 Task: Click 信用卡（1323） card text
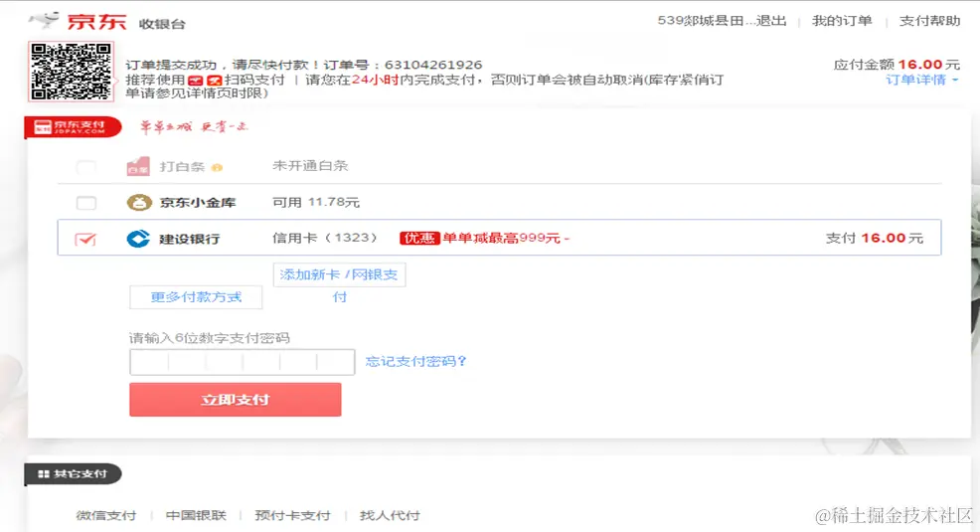(x=326, y=238)
